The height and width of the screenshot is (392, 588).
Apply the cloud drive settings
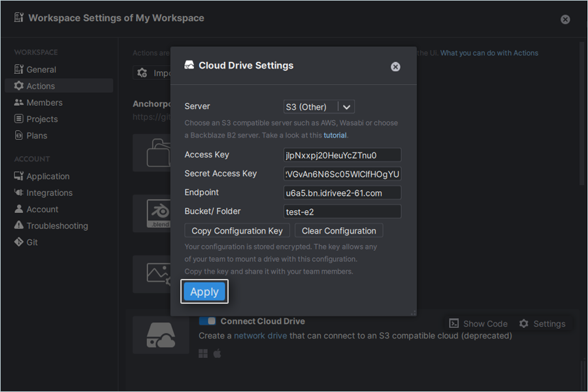[x=204, y=291]
